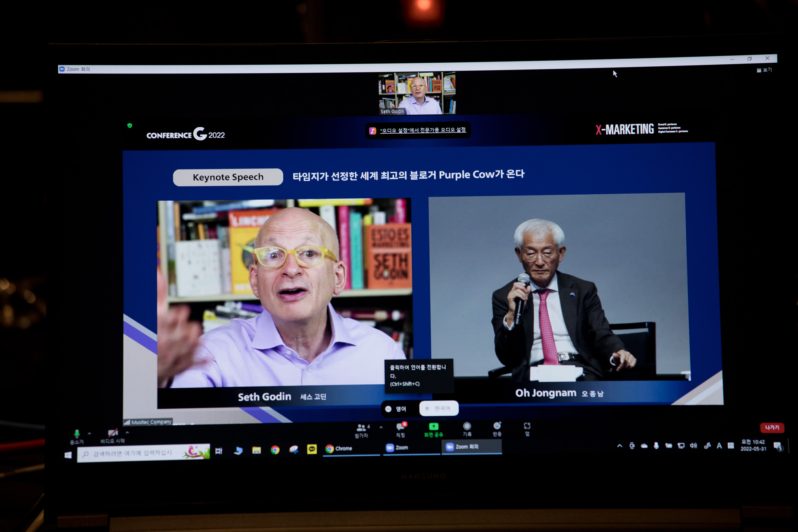Screen dimensions: 798x532
Task: Open the view (보기) layout menu
Action: [x=764, y=70]
